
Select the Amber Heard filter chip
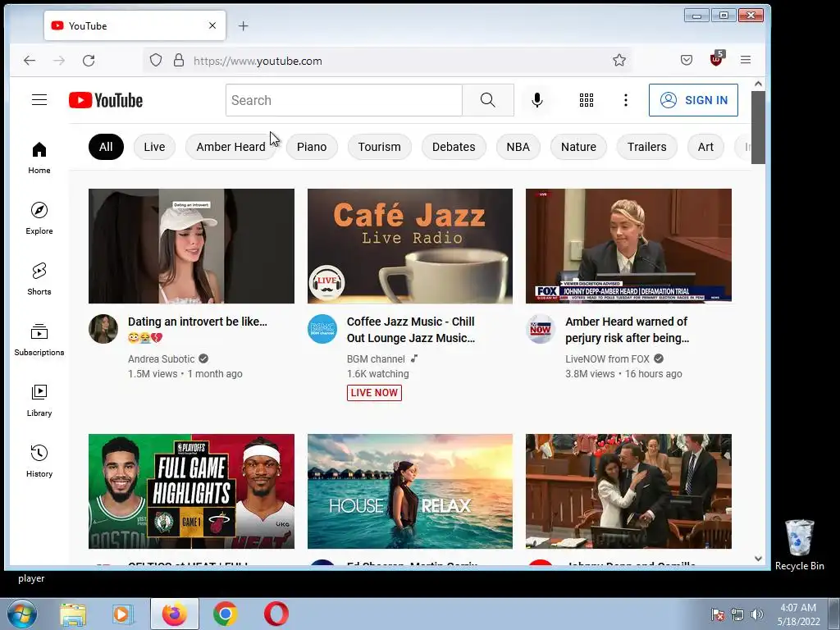pos(231,147)
